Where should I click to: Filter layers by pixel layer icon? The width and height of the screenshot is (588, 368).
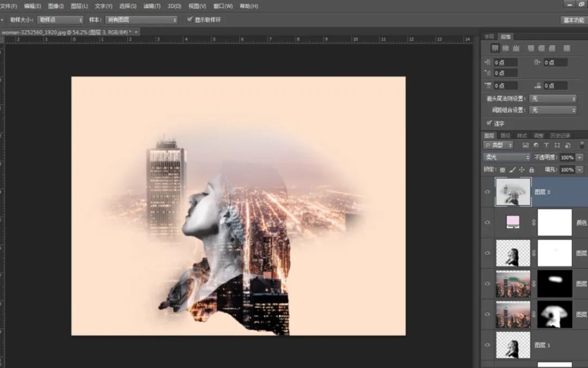(x=525, y=145)
